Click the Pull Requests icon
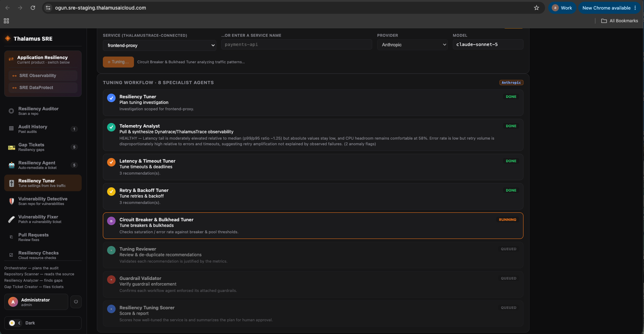 point(11,237)
